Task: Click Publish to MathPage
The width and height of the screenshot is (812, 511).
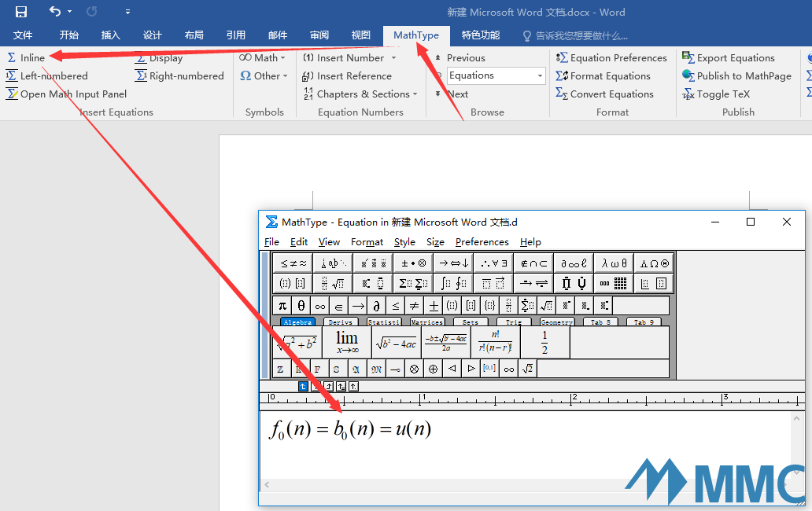Action: [736, 76]
